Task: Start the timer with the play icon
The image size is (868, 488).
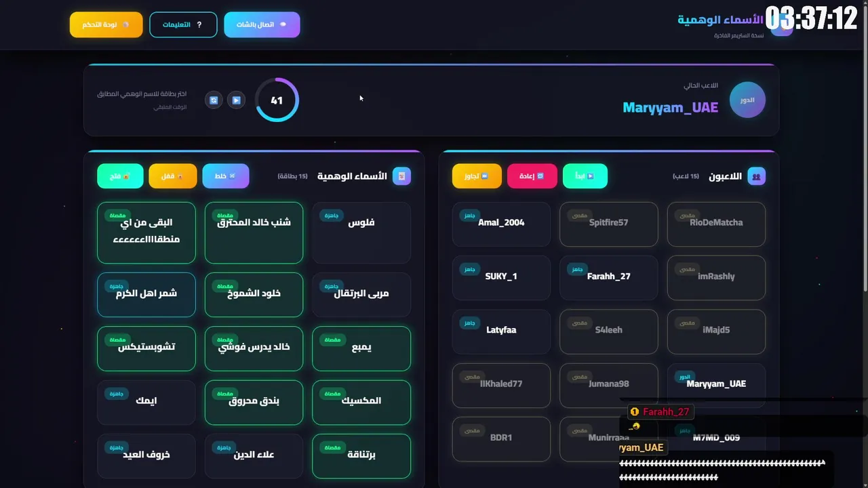Action: coord(236,100)
